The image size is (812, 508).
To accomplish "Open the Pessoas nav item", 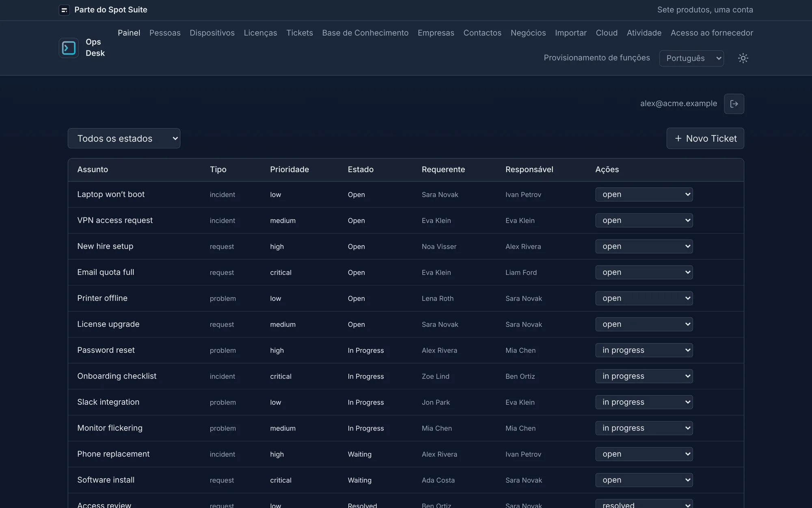I will (x=165, y=33).
